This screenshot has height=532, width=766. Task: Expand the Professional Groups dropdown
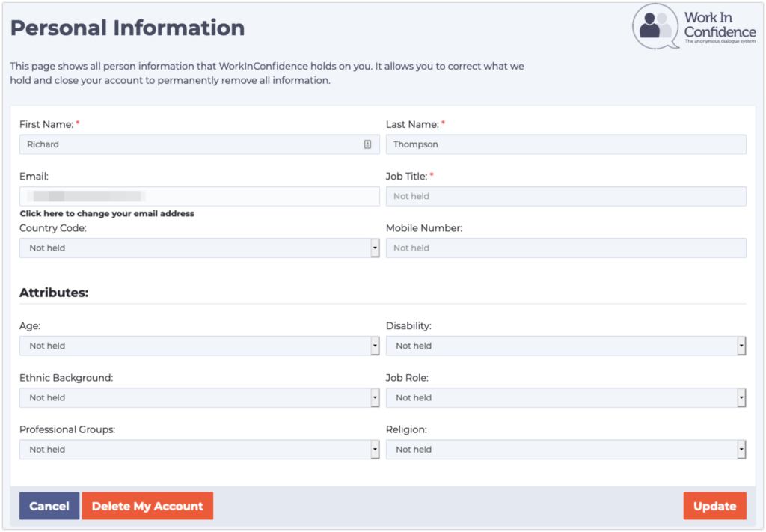click(x=374, y=449)
